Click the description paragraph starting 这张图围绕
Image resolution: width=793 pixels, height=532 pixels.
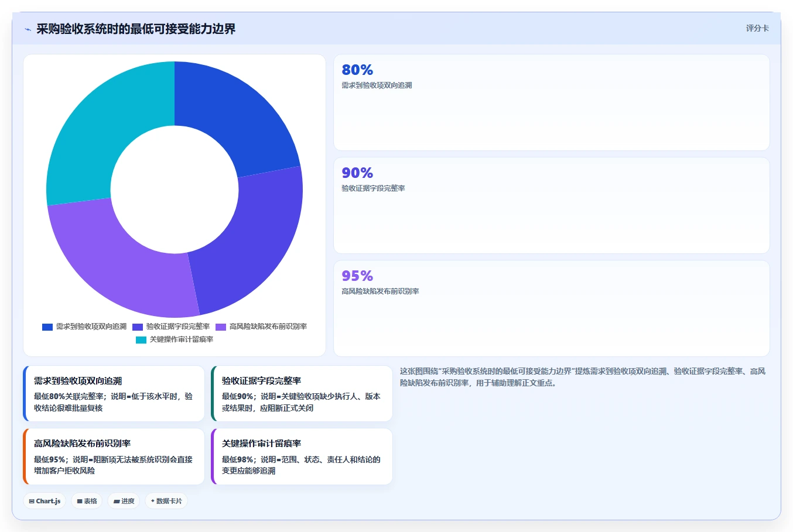click(583, 377)
